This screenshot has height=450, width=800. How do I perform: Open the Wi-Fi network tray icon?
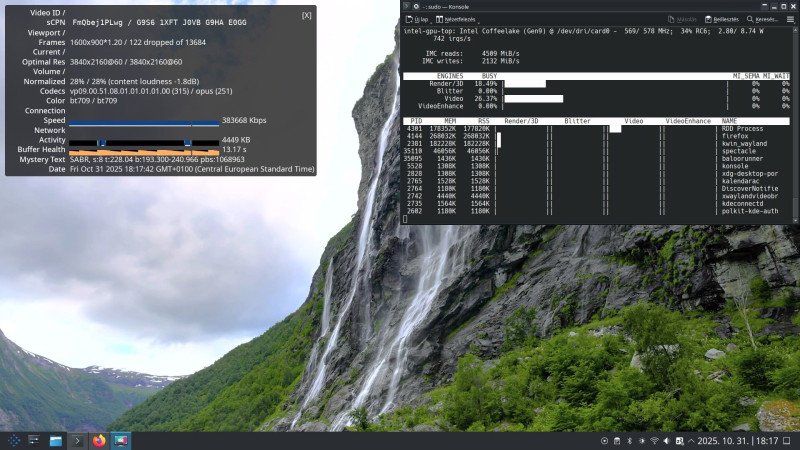(x=654, y=441)
